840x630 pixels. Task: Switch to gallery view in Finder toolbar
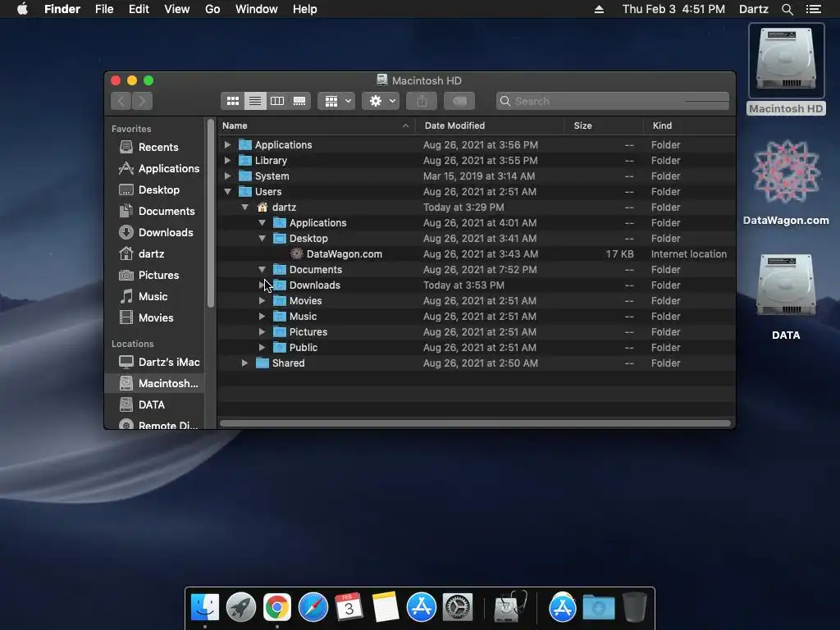click(299, 101)
